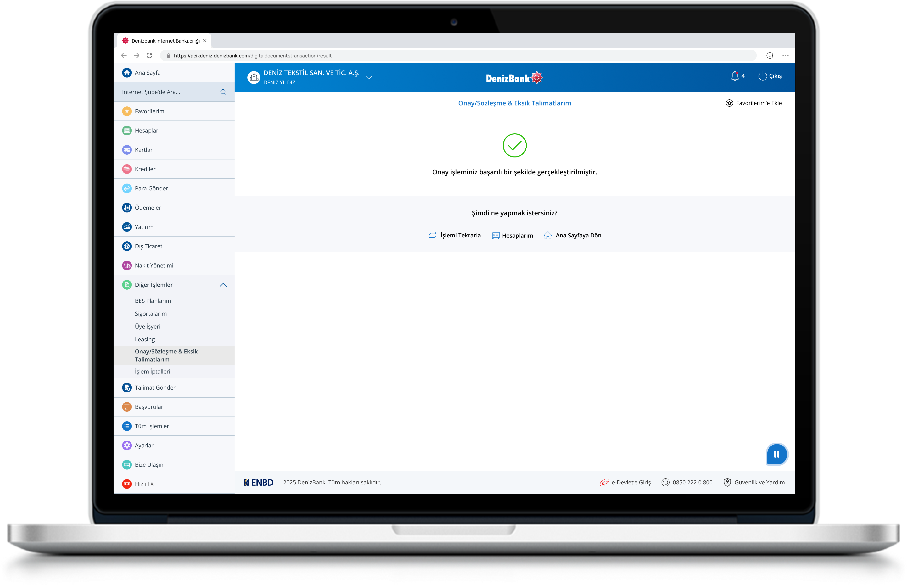This screenshot has height=588, width=907.
Task: Click the Hızlı FX red icon
Action: pyautogui.click(x=127, y=484)
